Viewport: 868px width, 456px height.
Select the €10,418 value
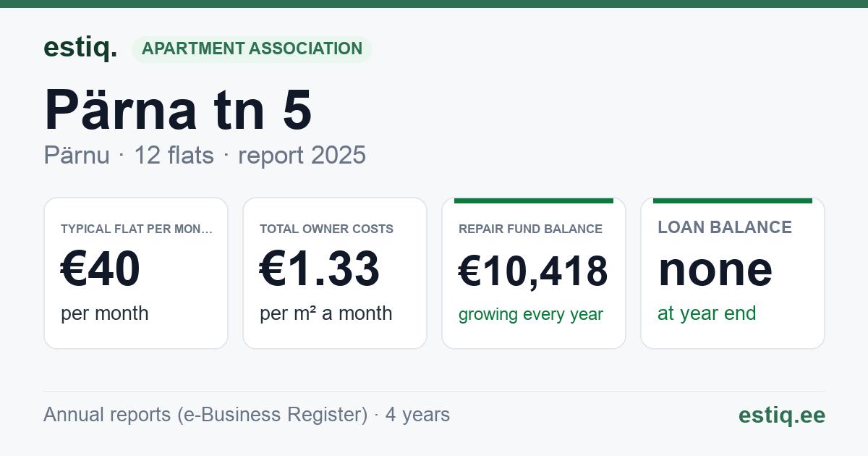(533, 271)
